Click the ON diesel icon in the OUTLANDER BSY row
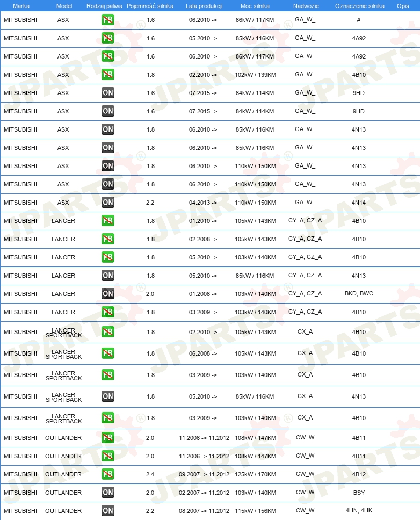Screen dimensions: 420x520 (x=108, y=493)
